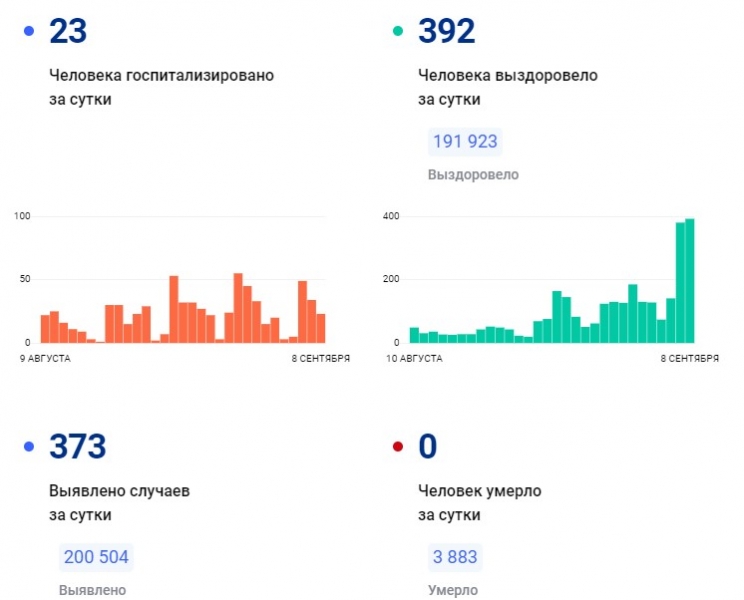744x600 pixels.
Task: Click the blue dot beside number 23
Action: point(27,32)
